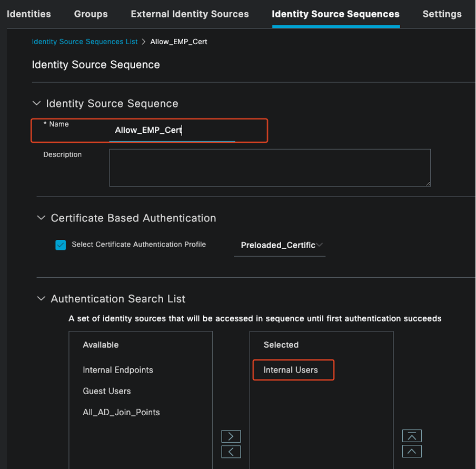The height and width of the screenshot is (469, 476).
Task: Click the Allow_EMP_Cert breadcrumb text
Action: coord(179,42)
